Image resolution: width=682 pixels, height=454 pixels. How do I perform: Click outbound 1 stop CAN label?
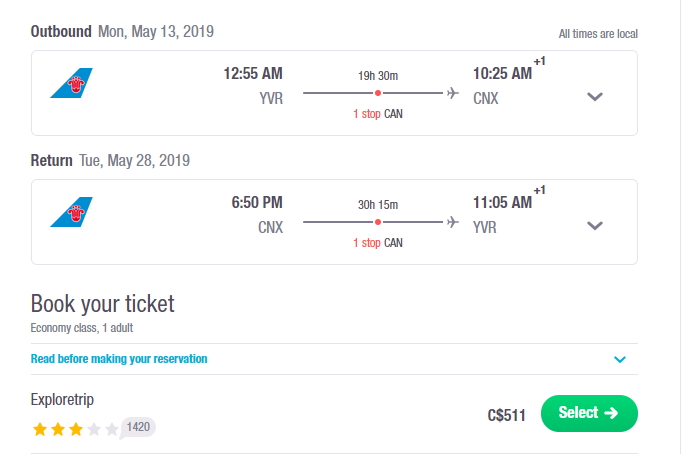tap(378, 114)
